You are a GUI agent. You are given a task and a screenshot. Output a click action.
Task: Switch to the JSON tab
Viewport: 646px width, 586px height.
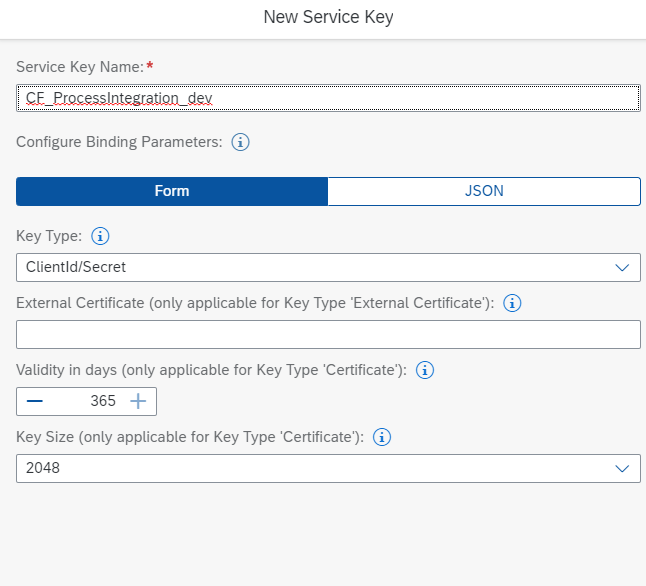[484, 191]
